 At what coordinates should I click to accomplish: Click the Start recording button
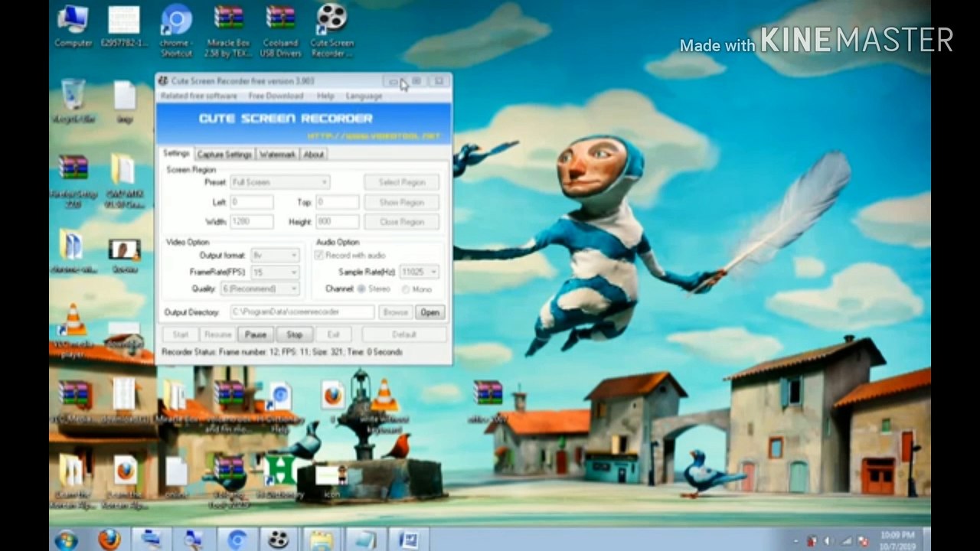pos(181,334)
